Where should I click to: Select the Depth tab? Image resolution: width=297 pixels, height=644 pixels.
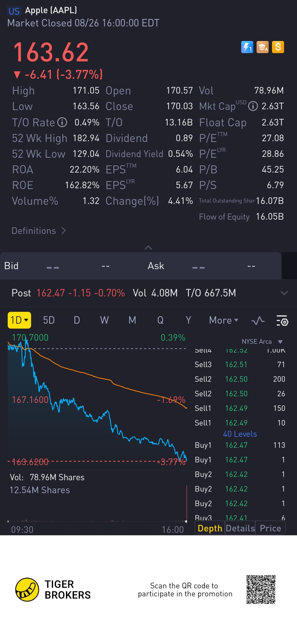210,528
